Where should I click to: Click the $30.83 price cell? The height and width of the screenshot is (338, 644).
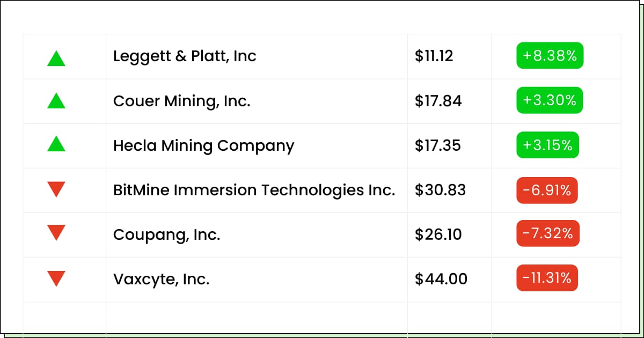click(x=440, y=190)
